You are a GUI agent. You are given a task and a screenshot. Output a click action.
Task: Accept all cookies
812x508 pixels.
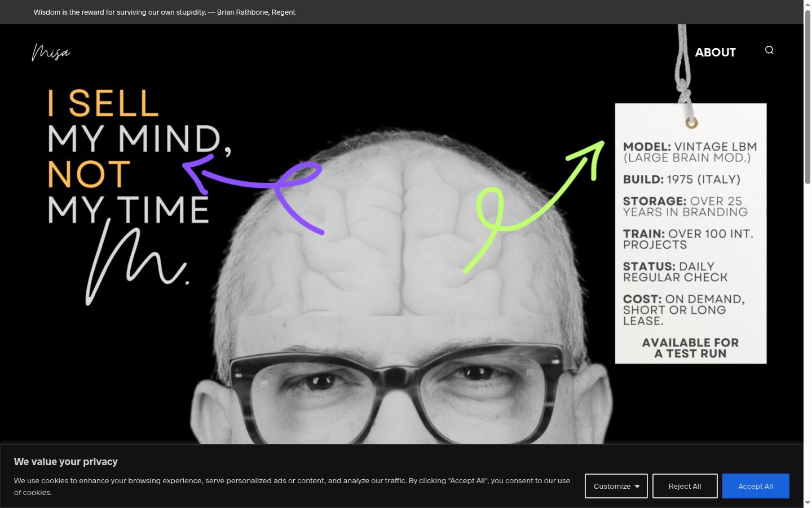click(756, 486)
